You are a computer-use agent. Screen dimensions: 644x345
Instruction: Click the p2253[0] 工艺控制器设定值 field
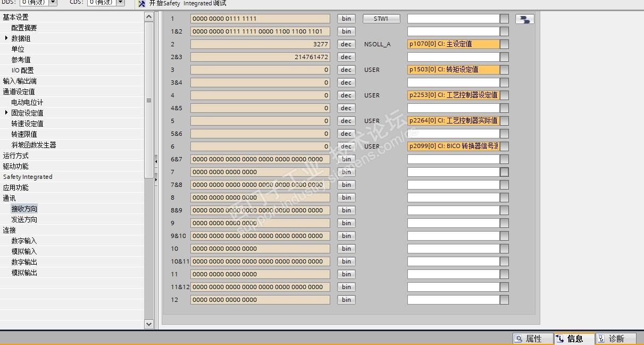click(x=454, y=95)
